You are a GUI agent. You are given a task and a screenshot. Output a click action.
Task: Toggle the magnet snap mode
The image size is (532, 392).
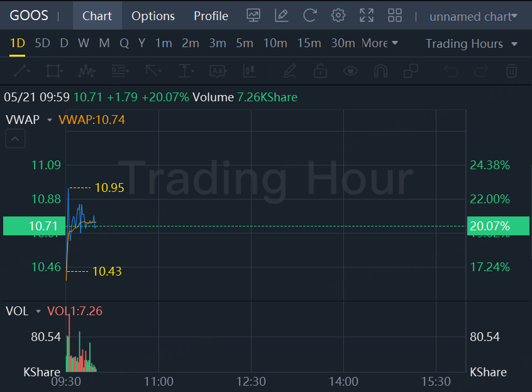(380, 71)
